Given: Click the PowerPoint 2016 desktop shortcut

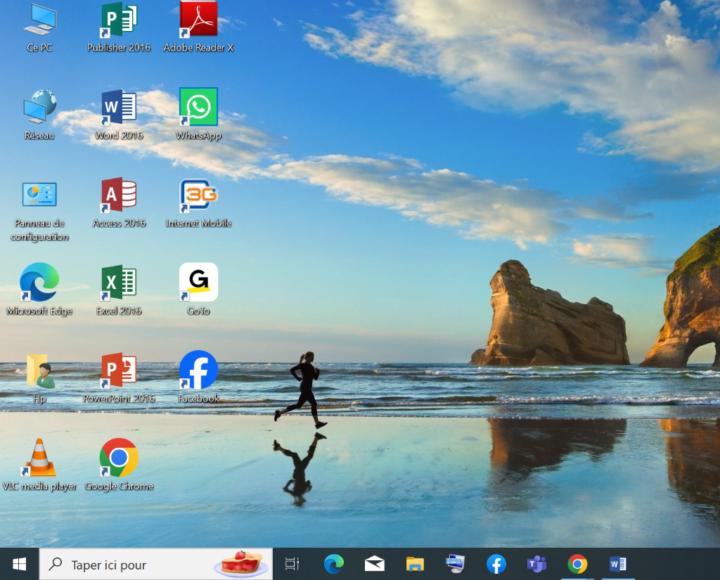Looking at the screenshot, I should [x=118, y=371].
